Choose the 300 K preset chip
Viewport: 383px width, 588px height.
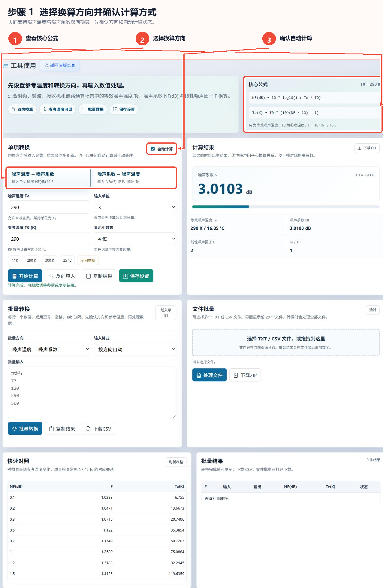50,260
